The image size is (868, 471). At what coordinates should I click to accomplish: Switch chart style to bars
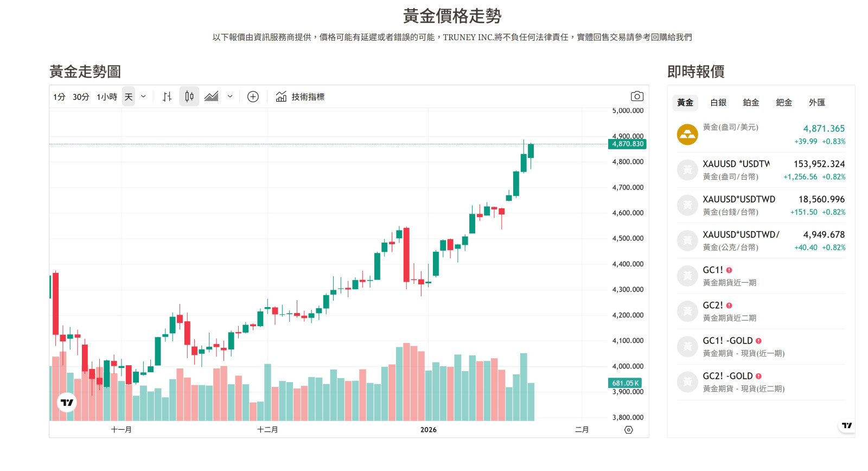coord(167,97)
